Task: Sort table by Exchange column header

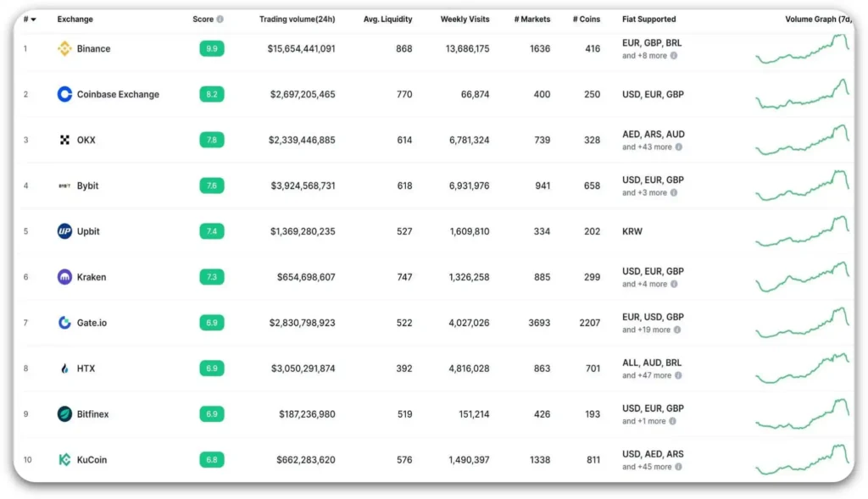Action: (x=75, y=19)
